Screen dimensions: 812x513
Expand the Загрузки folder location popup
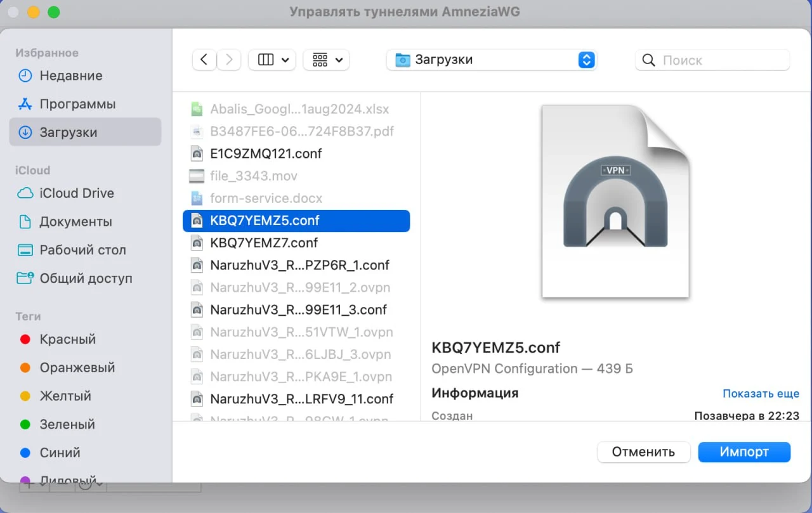tap(586, 60)
